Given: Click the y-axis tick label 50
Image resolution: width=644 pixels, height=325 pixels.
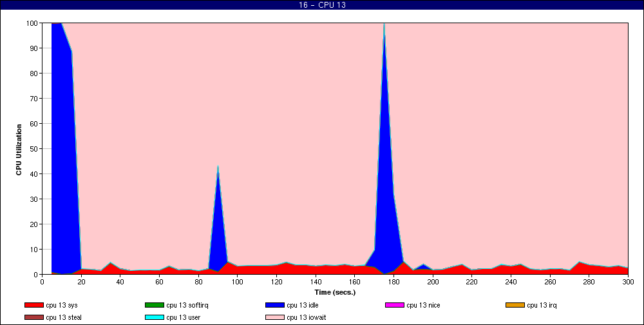Looking at the screenshot, I should (x=33, y=148).
